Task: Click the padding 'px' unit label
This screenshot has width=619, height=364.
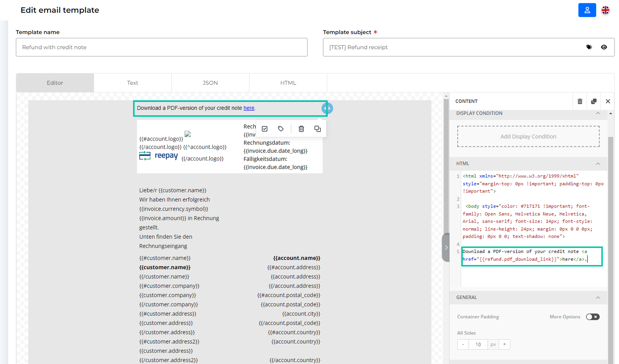Action: (493, 344)
